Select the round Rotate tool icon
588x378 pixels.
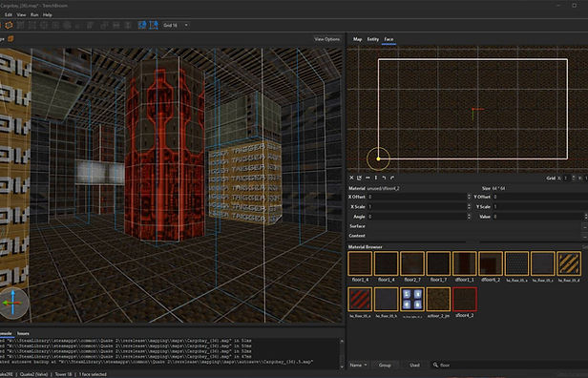[x=68, y=25]
